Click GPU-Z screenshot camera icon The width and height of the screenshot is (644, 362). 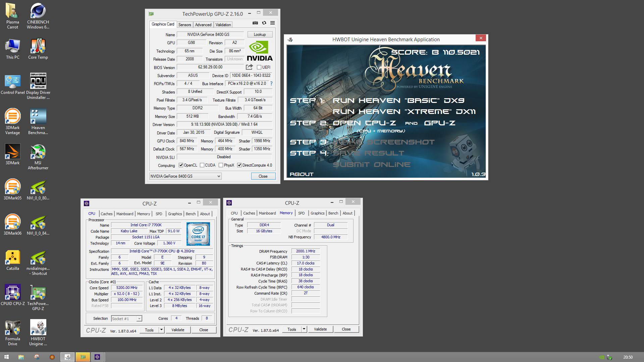pyautogui.click(x=255, y=23)
